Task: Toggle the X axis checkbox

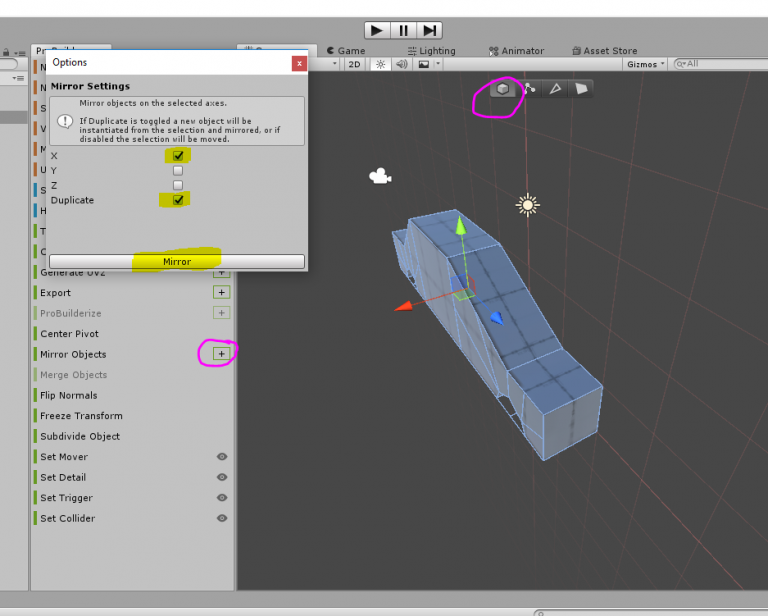Action: [x=178, y=156]
